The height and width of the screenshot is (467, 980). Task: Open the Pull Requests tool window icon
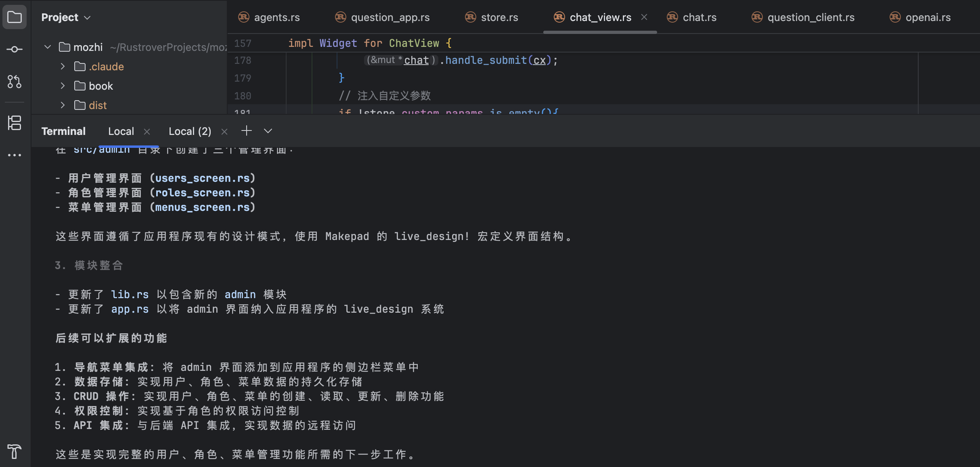point(15,82)
